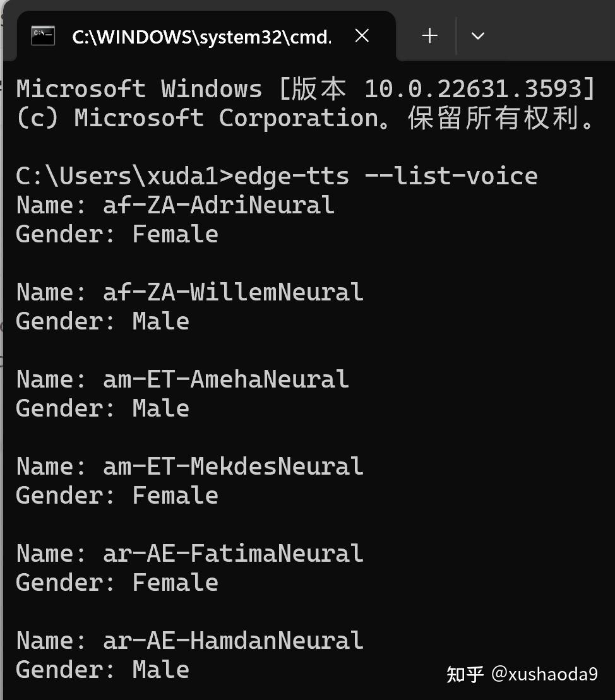615x700 pixels.
Task: Click the Gender line below am-ET-MekdesNeural
Action: click(117, 495)
